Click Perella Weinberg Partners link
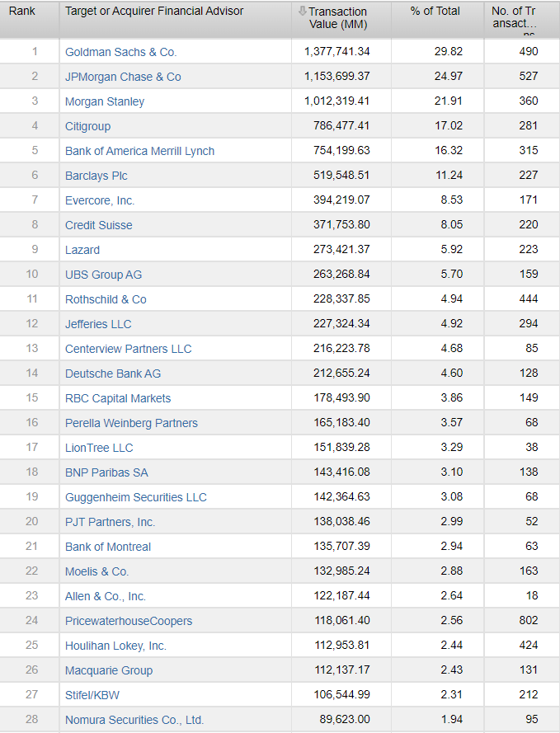 [x=131, y=423]
